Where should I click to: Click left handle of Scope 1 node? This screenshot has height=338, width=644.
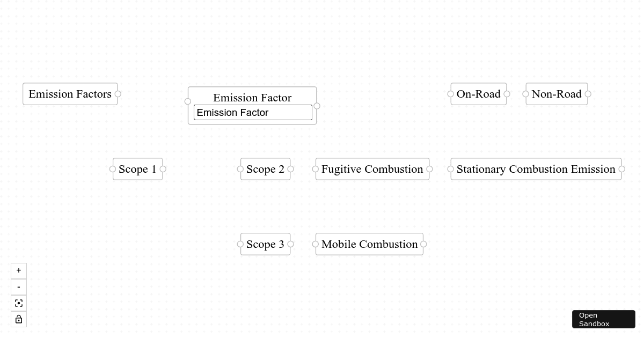pos(113,169)
